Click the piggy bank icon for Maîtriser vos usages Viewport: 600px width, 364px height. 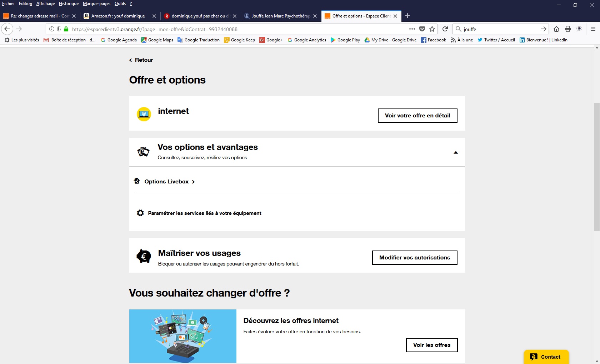point(144,256)
